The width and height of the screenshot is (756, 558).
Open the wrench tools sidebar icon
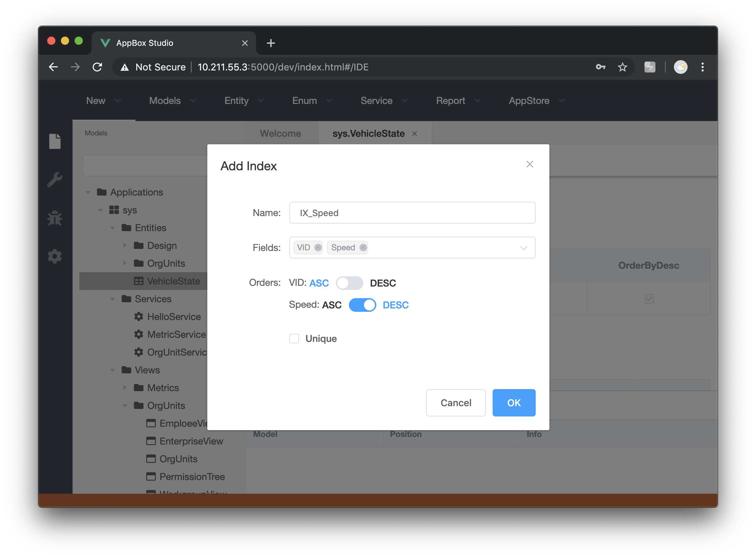55,180
